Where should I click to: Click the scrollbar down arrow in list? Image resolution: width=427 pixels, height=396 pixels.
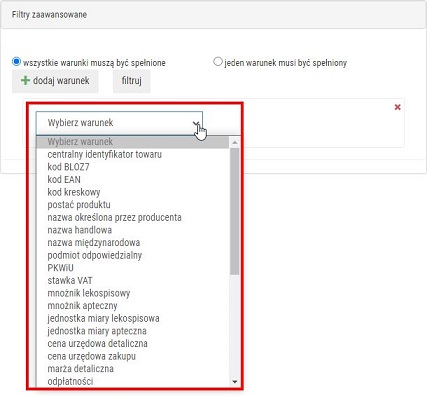[235, 382]
